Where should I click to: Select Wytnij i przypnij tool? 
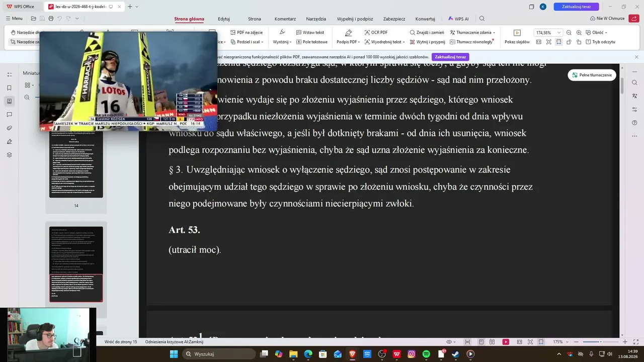427,42
